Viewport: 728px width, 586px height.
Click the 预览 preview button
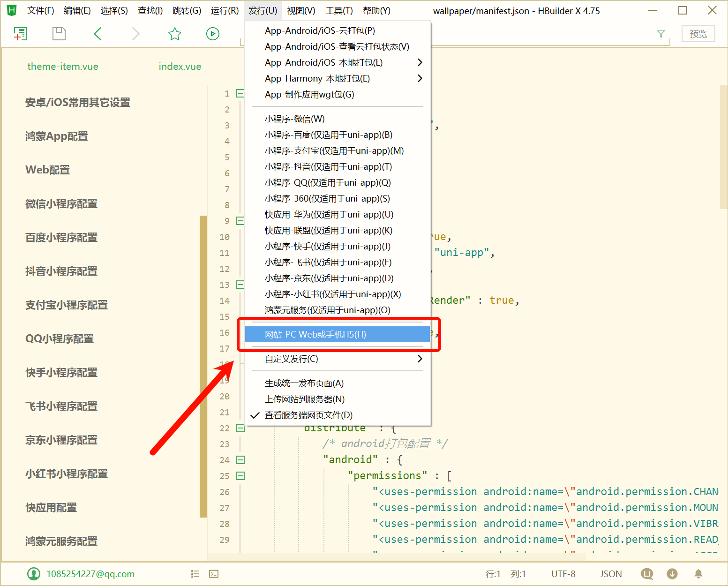pyautogui.click(x=698, y=34)
